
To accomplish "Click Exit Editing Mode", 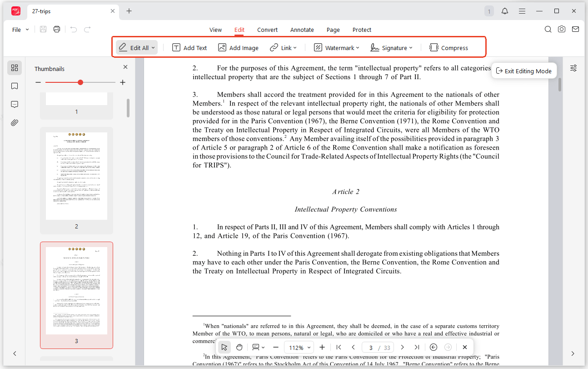I will [524, 71].
